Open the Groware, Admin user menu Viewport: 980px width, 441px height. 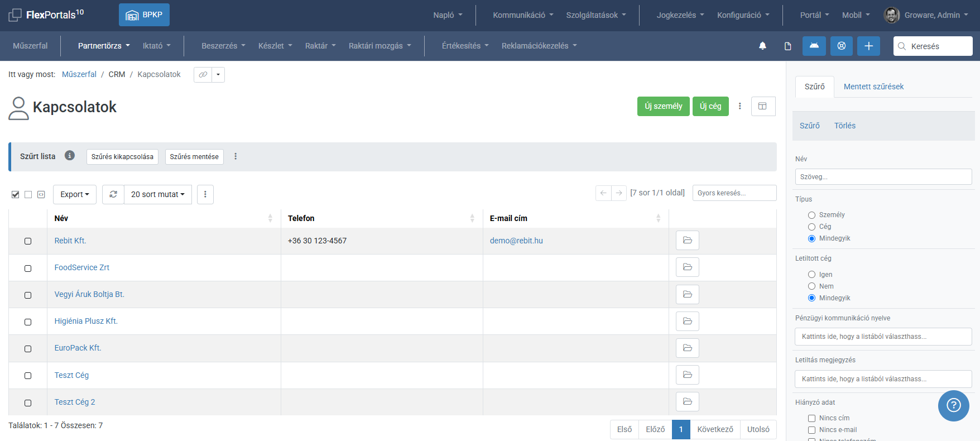click(x=936, y=15)
